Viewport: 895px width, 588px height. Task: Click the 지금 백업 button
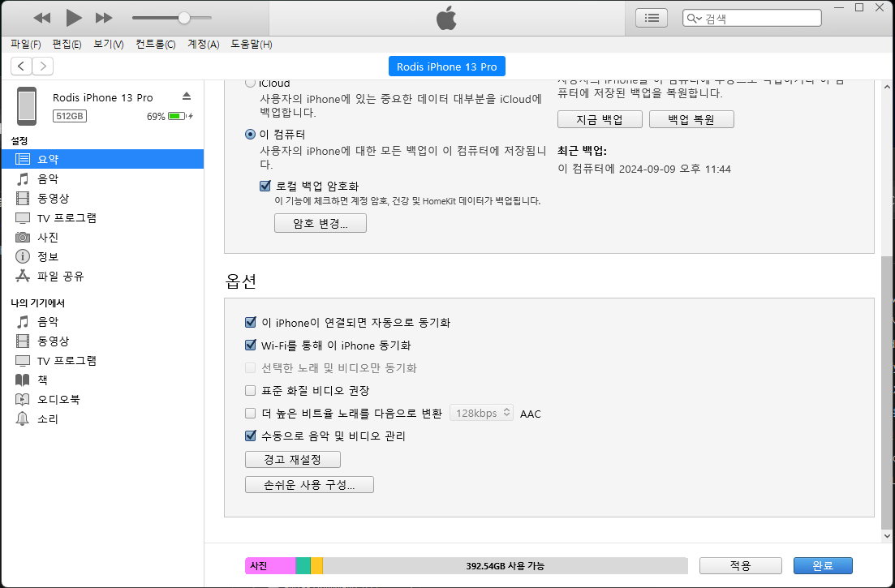coord(600,119)
